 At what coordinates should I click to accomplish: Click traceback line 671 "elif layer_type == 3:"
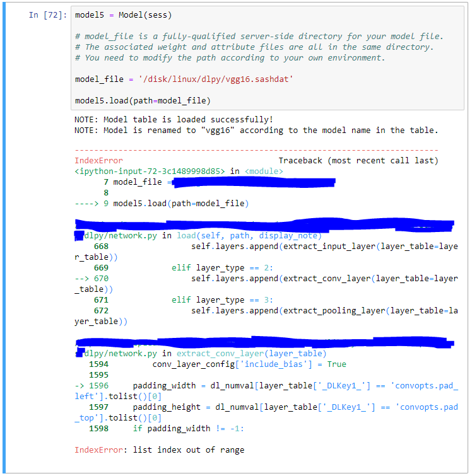click(184, 300)
